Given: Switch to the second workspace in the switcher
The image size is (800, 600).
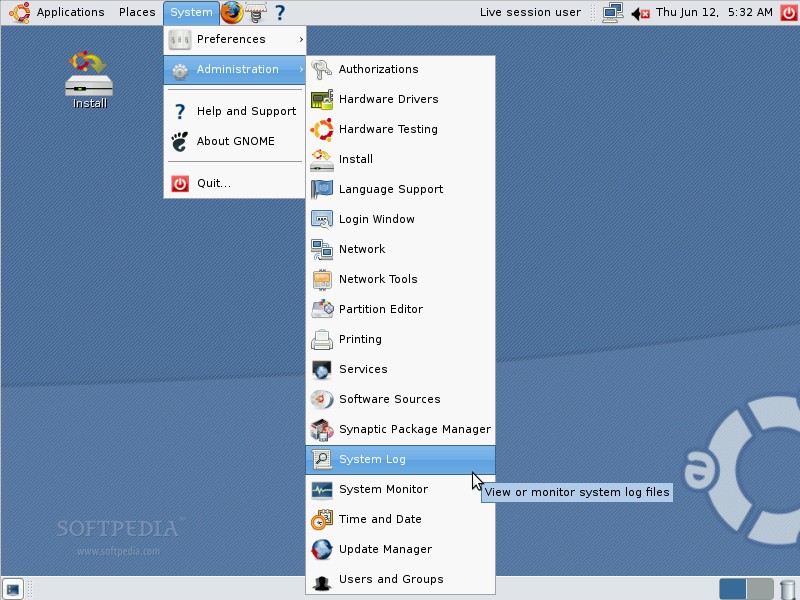Looking at the screenshot, I should click(762, 589).
